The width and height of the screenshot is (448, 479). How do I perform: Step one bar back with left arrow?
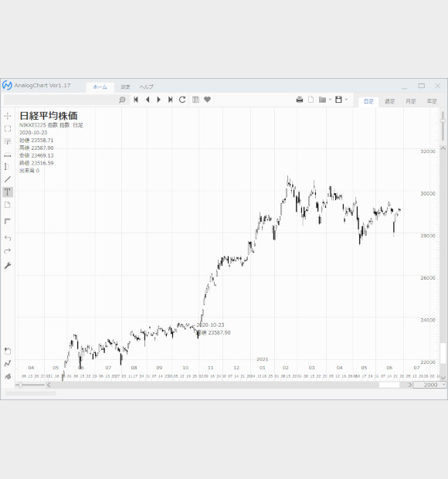click(148, 100)
